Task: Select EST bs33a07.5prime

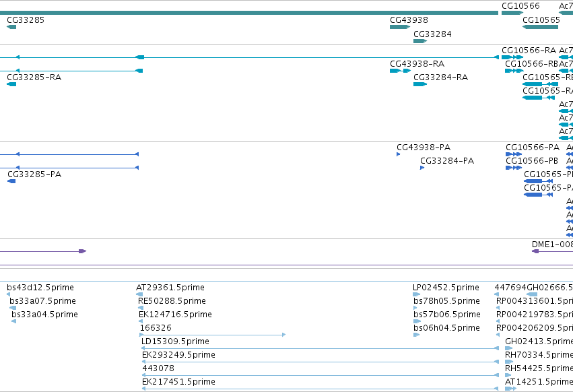Action: click(13, 308)
